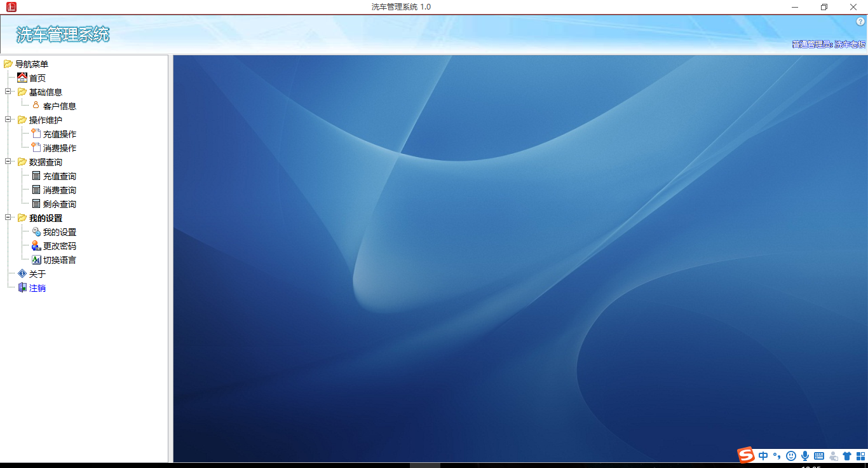Image resolution: width=868 pixels, height=468 pixels.
Task: Click the Sogou S logo icon
Action: (x=746, y=455)
